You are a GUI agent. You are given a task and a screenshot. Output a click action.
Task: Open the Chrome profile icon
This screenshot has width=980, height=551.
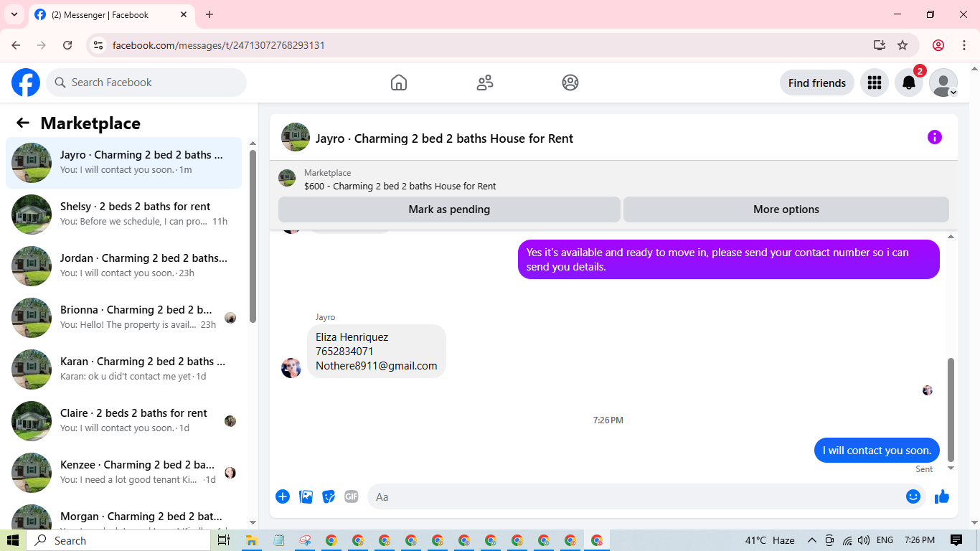[x=938, y=45]
